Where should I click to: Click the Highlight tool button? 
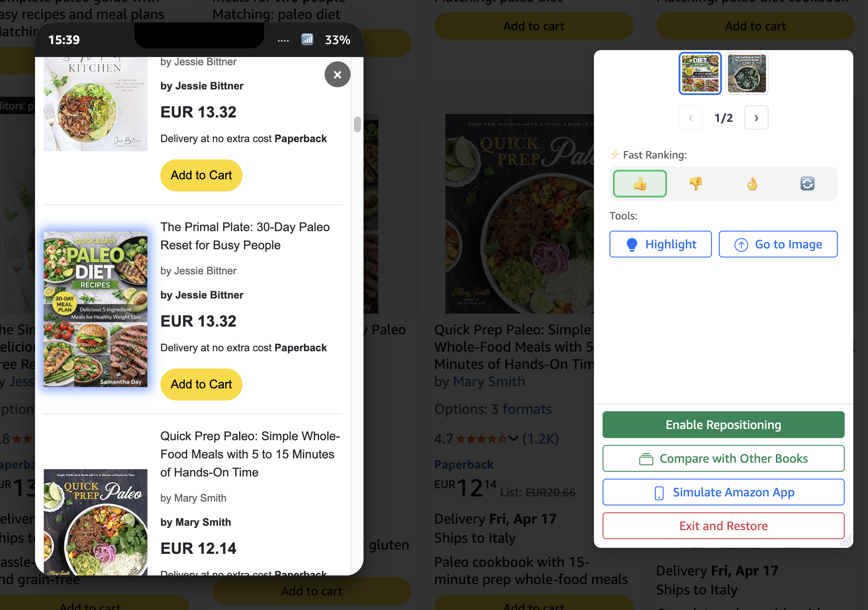pos(660,245)
